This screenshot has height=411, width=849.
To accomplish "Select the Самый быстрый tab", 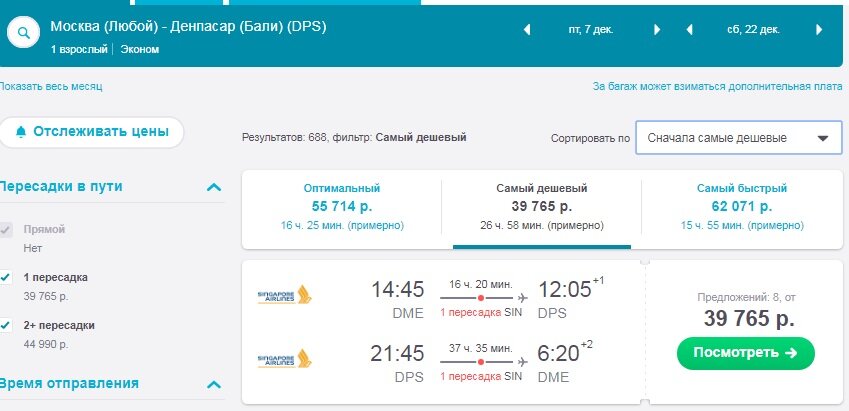I will click(742, 209).
